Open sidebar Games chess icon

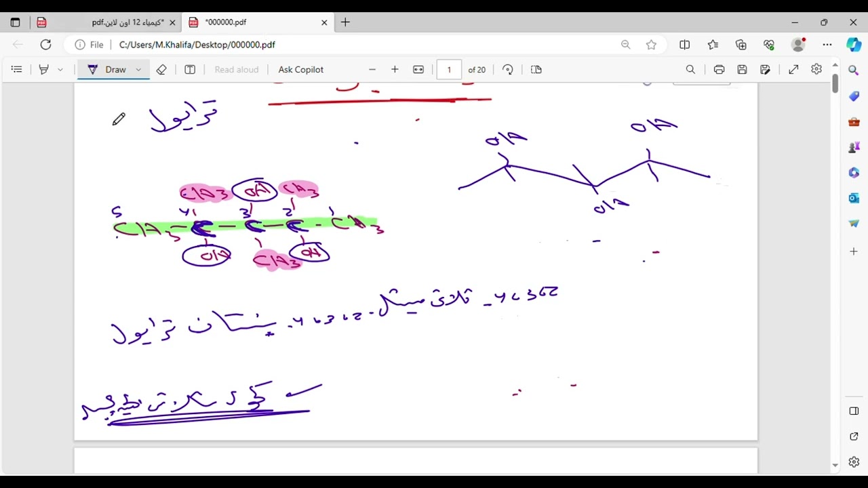coord(854,147)
